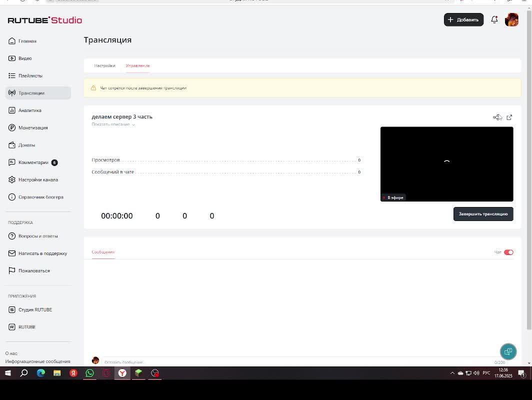Open the user avatar menu
Viewport: 532px width, 400px height.
(x=511, y=19)
